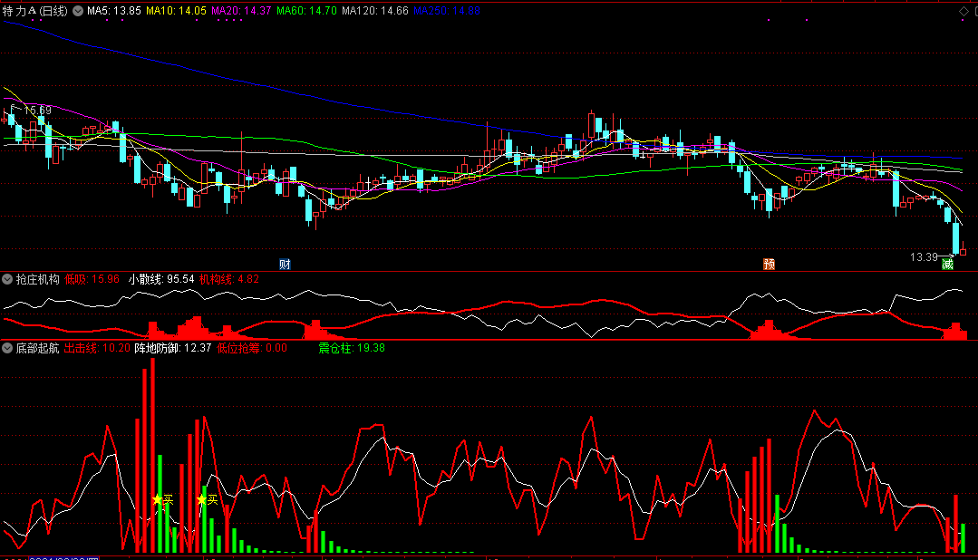This screenshot has height=560, width=978.
Task: Click the MA10: 14.05 label
Action: pos(176,11)
